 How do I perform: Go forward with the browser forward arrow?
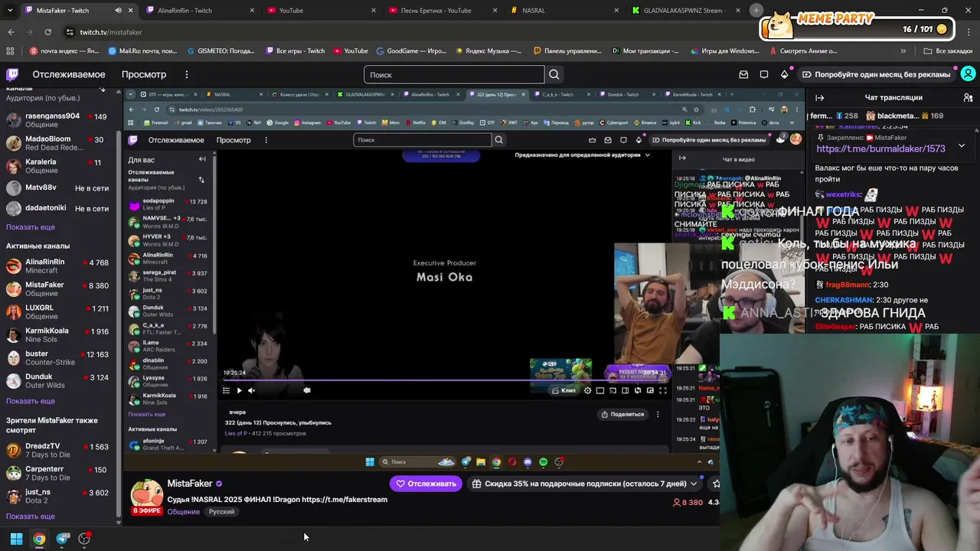click(29, 32)
